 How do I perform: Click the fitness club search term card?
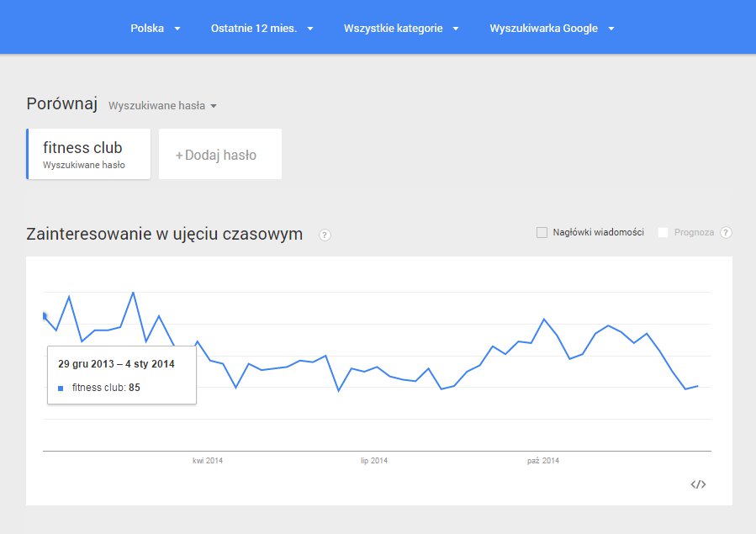click(x=88, y=154)
